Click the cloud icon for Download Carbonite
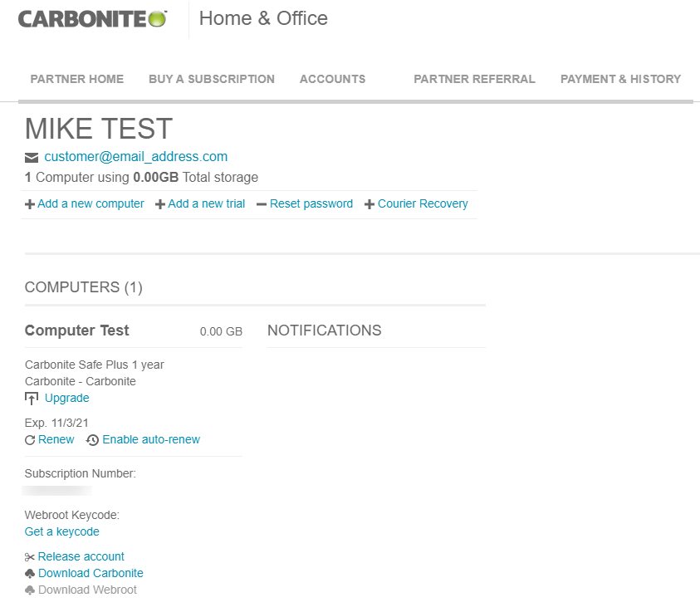Image resolution: width=700 pixels, height=612 pixels. pos(30,573)
